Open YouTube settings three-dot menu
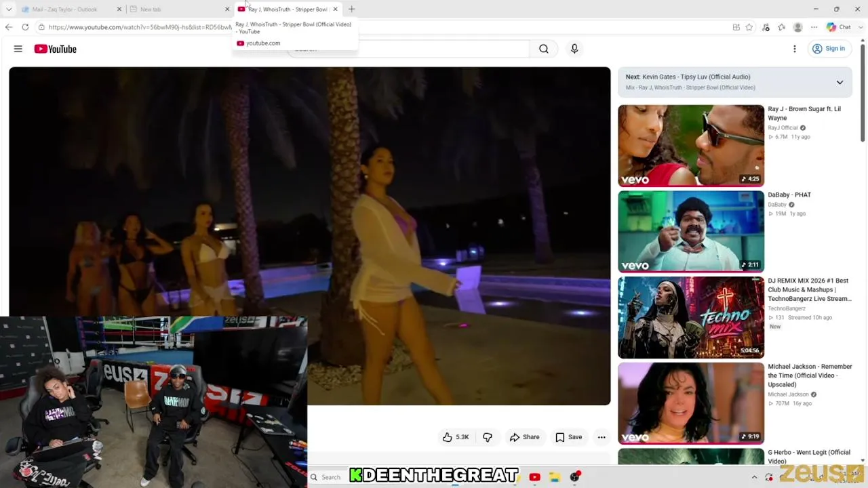The width and height of the screenshot is (868, 488). click(x=795, y=49)
